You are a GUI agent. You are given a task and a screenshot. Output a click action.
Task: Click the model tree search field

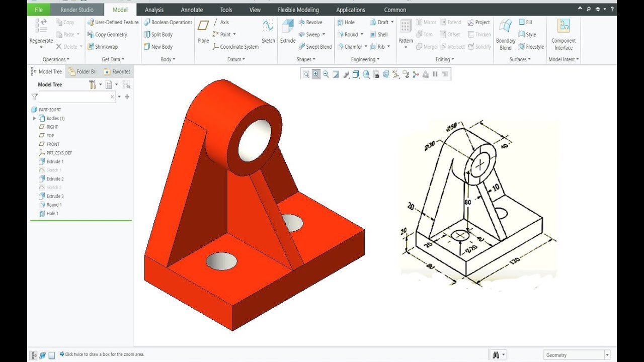[x=77, y=97]
